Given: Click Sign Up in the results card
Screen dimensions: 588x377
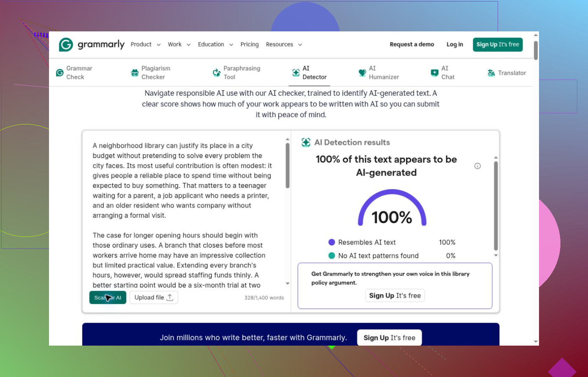Looking at the screenshot, I should tap(395, 295).
